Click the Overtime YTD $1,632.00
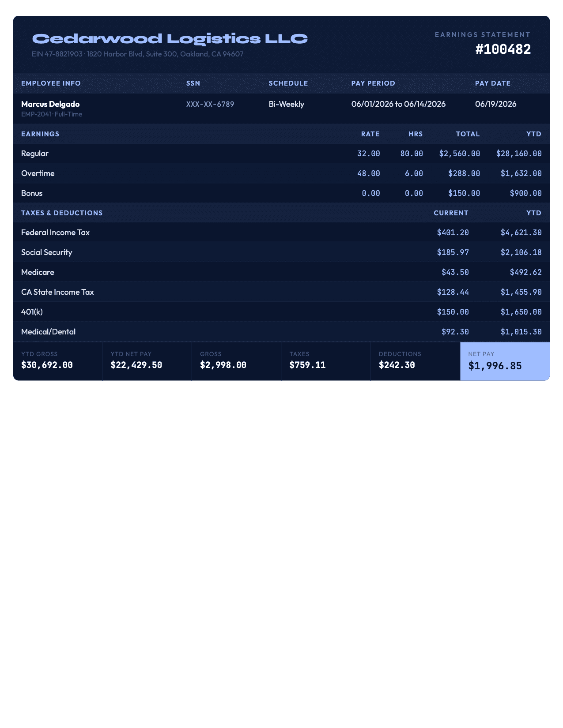563x728 pixels. pos(521,173)
